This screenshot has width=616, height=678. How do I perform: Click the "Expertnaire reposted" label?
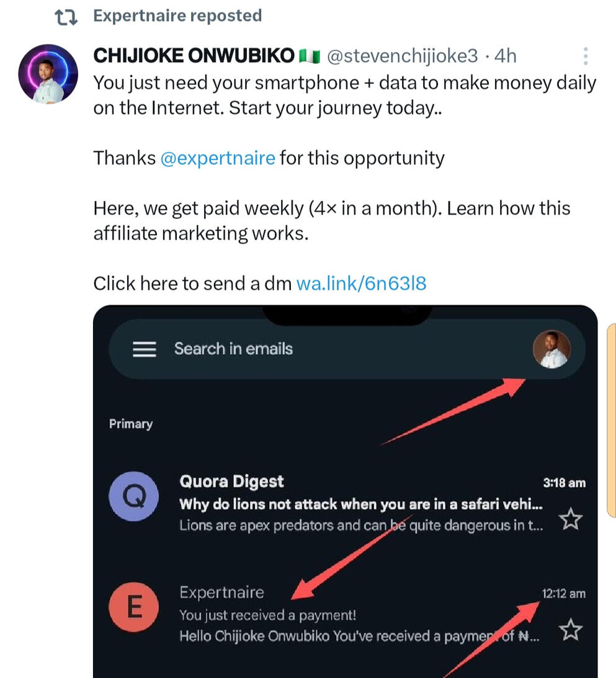coord(177,16)
